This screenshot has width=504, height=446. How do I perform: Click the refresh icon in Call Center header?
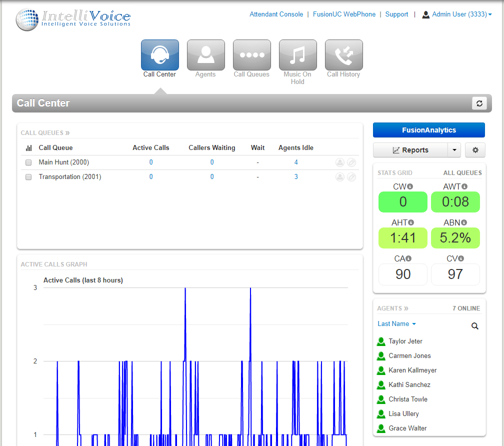point(479,103)
